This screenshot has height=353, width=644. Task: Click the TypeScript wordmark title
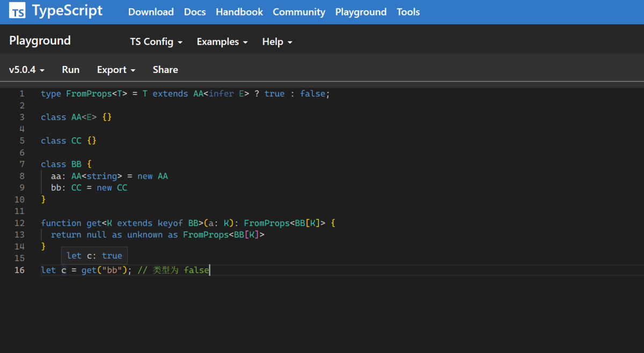click(x=67, y=11)
